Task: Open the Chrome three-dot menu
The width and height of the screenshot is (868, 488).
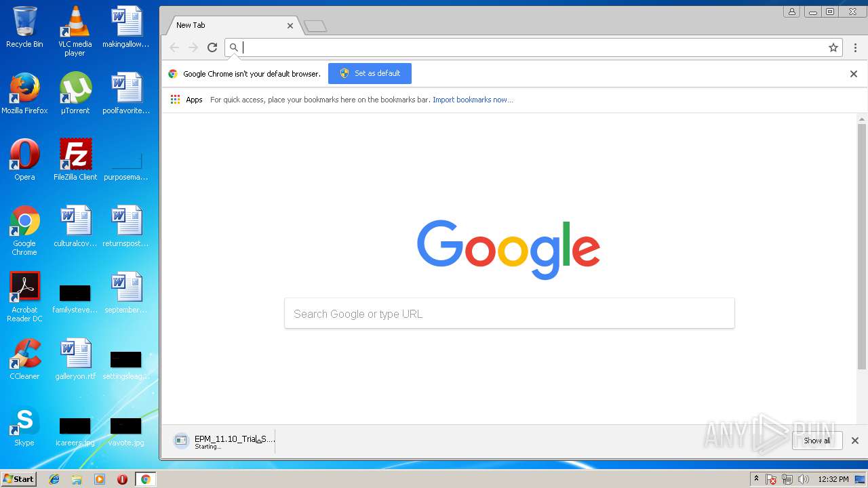Action: pos(855,47)
